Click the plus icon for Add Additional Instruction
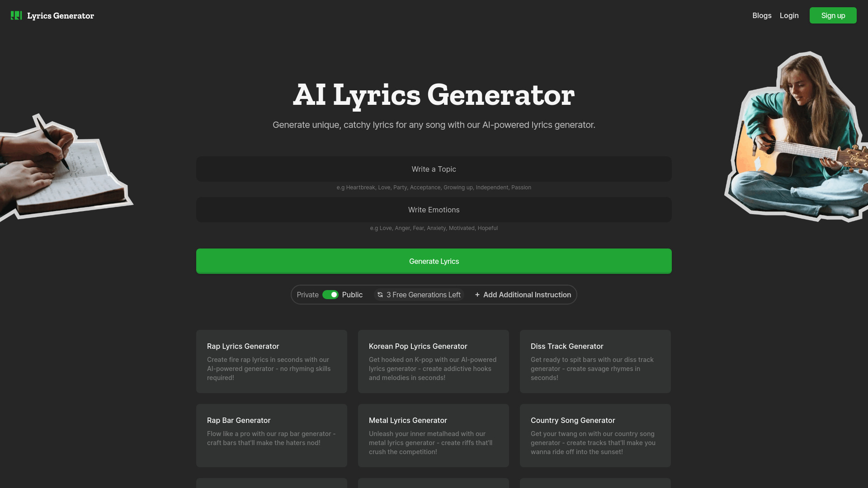 point(477,294)
